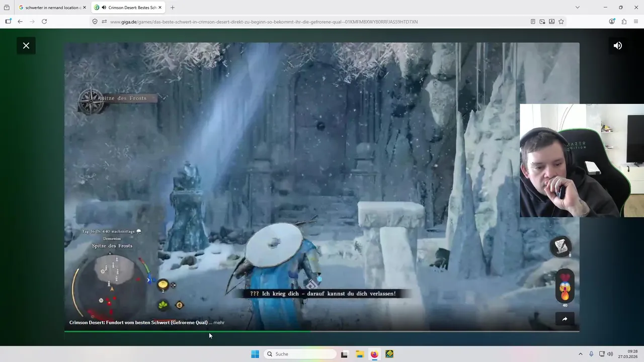The width and height of the screenshot is (644, 362).
Task: Switch to the 'schwerter in nernand location' tab
Action: 52,8
